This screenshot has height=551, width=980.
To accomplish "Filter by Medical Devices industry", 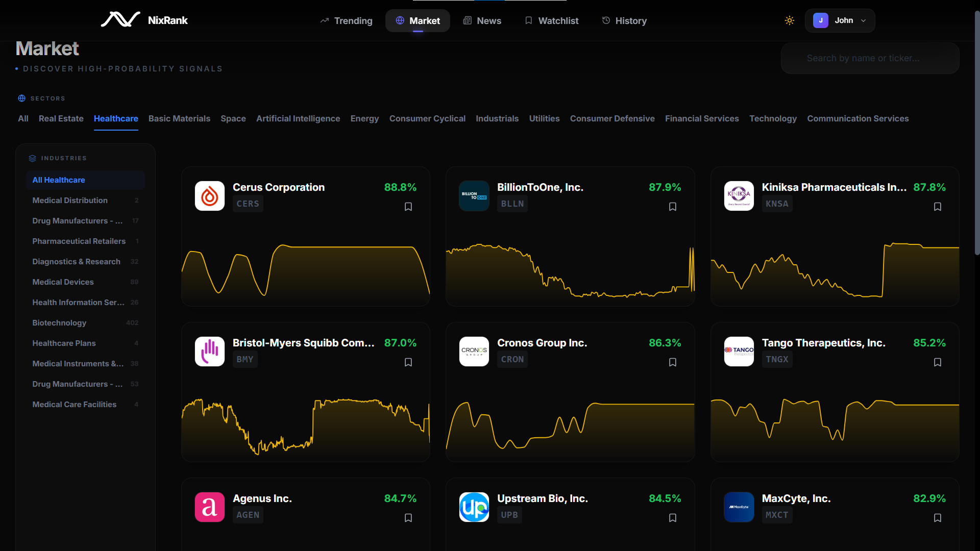I will click(x=85, y=282).
